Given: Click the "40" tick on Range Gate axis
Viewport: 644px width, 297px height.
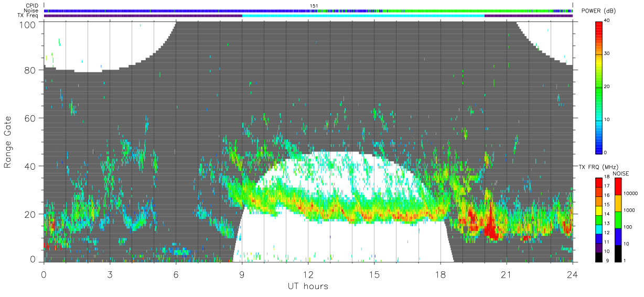Looking at the screenshot, I should [30, 167].
